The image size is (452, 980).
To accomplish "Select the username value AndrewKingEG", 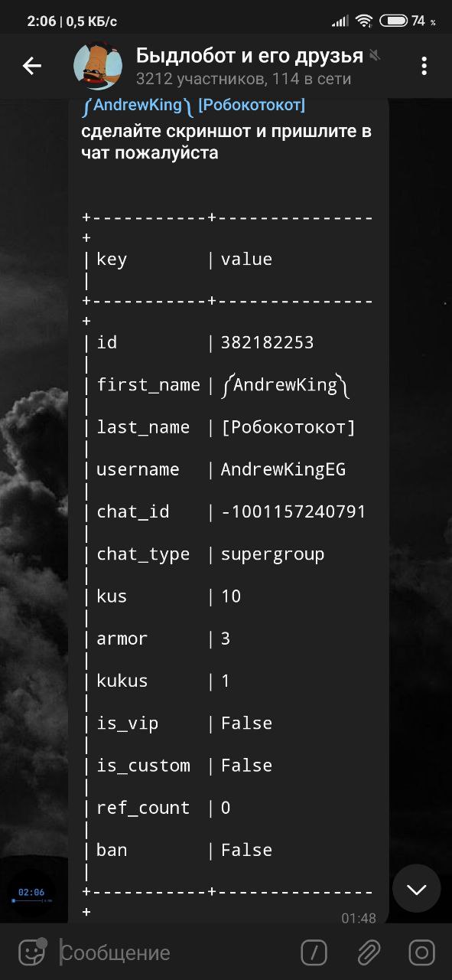I will click(x=283, y=469).
